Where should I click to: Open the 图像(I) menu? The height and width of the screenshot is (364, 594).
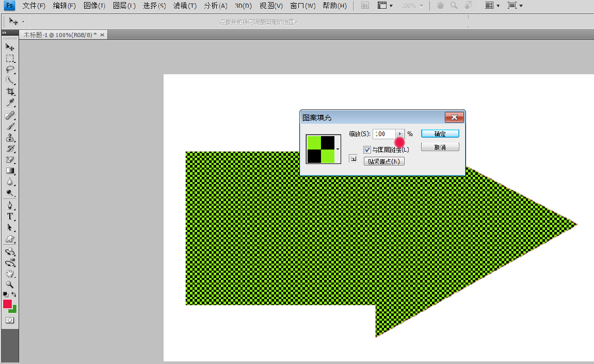click(x=94, y=6)
